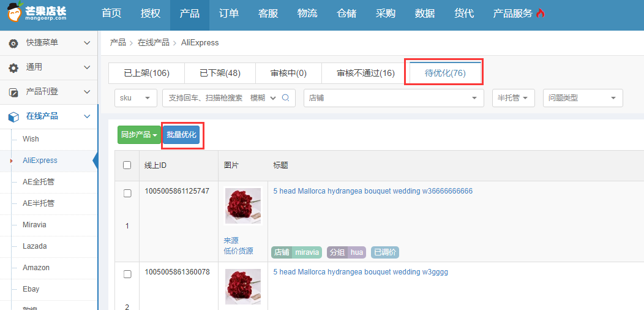This screenshot has height=310, width=644.
Task: Select Miravia in the sidebar
Action: click(x=34, y=225)
